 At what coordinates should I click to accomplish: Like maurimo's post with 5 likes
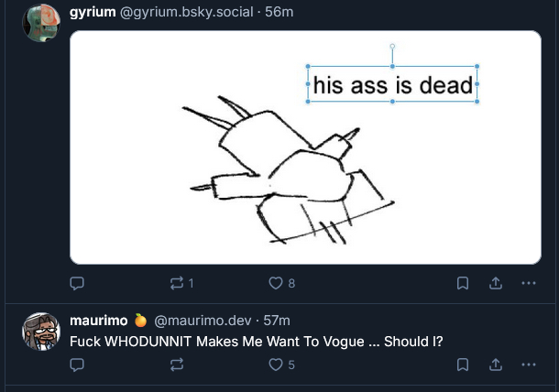(276, 365)
